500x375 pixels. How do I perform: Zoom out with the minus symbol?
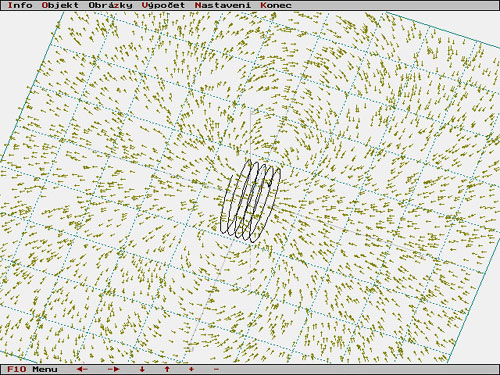coord(216,369)
